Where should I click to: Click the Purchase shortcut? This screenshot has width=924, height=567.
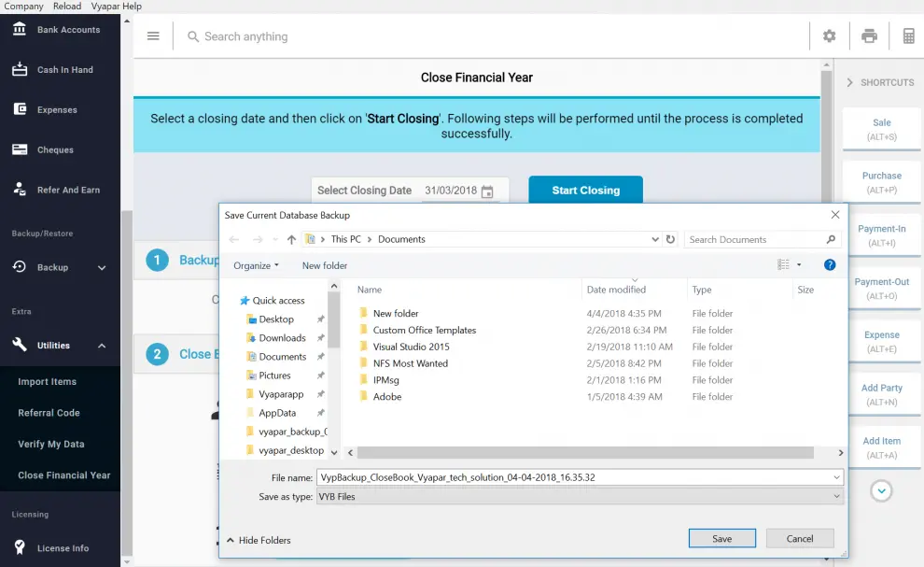(x=882, y=182)
